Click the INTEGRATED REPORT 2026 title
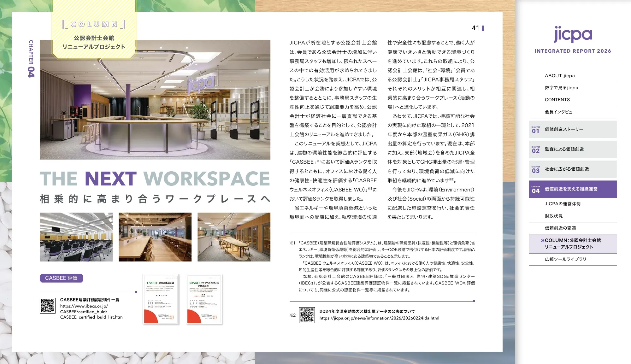The height and width of the screenshot is (364, 631). click(573, 51)
